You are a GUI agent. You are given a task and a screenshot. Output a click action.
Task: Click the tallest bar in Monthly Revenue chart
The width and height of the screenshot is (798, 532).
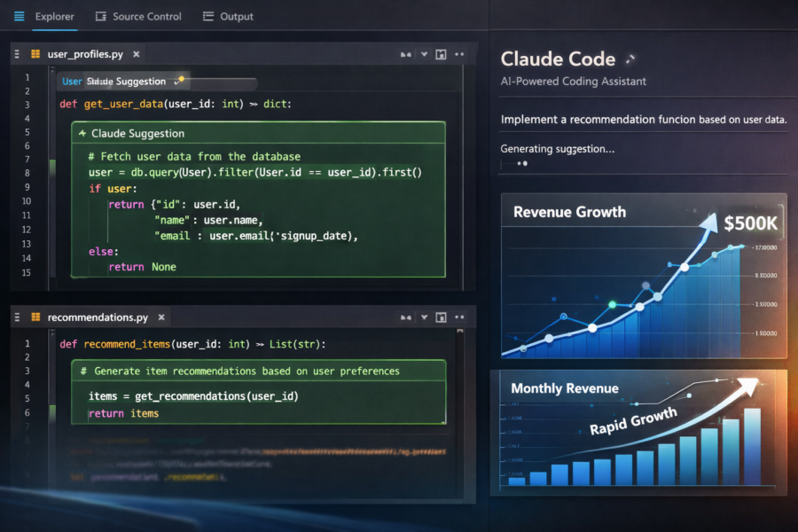[x=753, y=446]
